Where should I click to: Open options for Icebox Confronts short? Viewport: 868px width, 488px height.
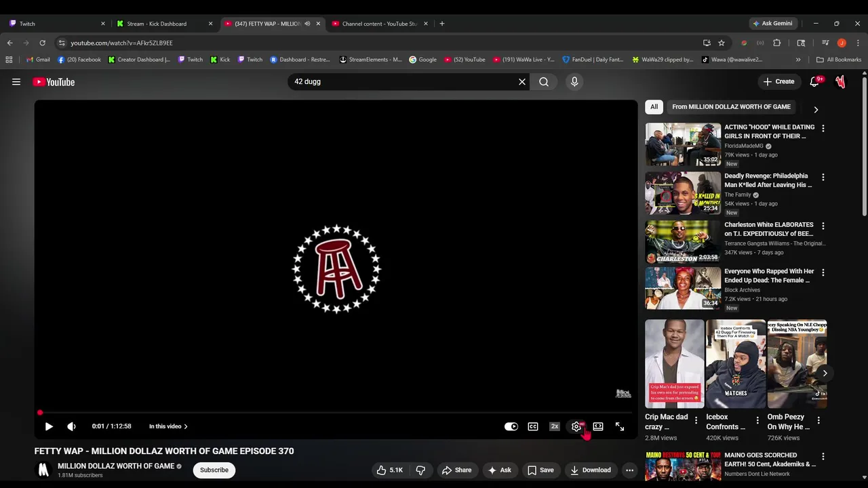pyautogui.click(x=757, y=420)
